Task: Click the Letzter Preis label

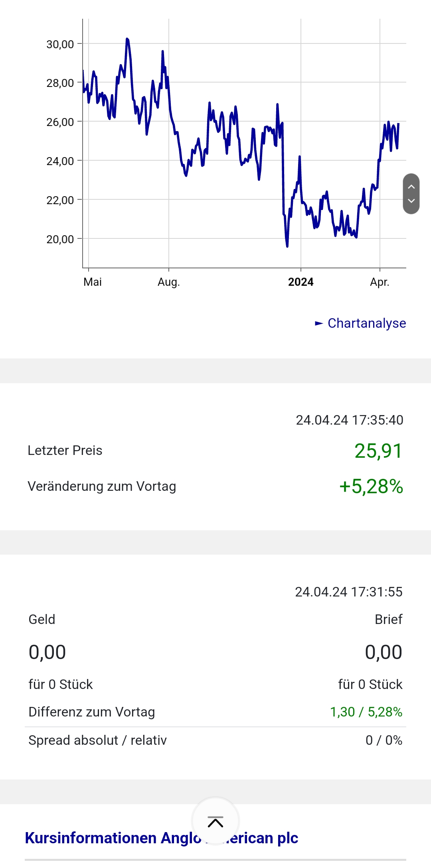Action: tap(65, 451)
